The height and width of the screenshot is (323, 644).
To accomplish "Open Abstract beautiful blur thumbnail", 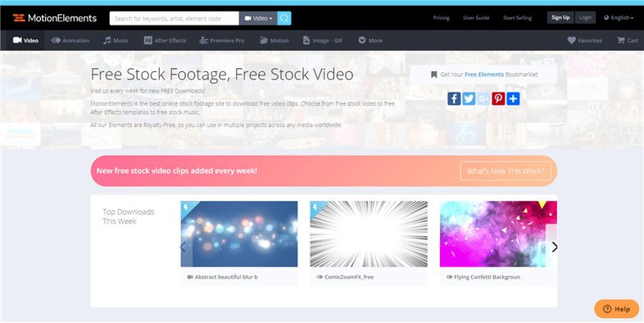I will pos(239,234).
